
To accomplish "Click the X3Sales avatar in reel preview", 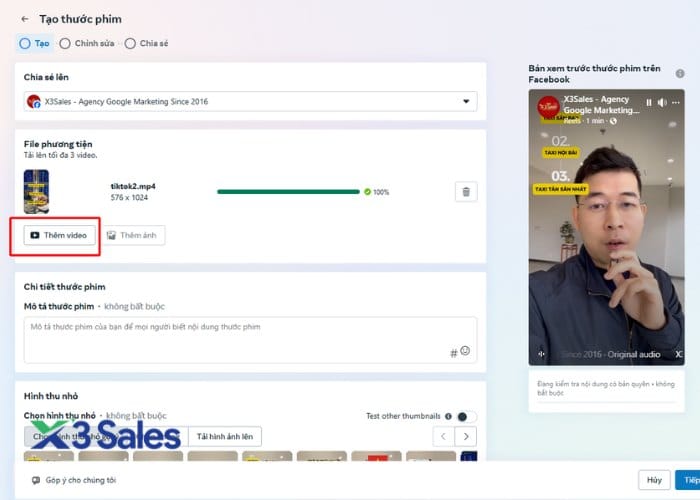I will coord(548,107).
